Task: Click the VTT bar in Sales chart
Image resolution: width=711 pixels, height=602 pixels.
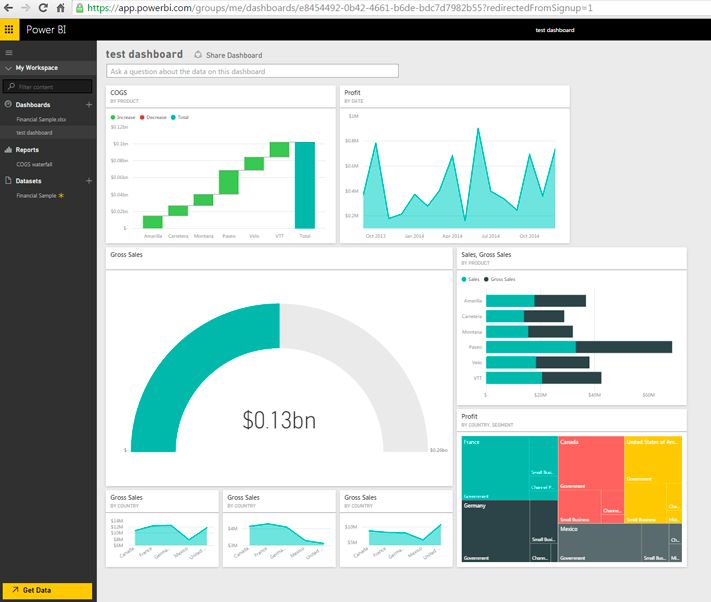Action: click(544, 378)
